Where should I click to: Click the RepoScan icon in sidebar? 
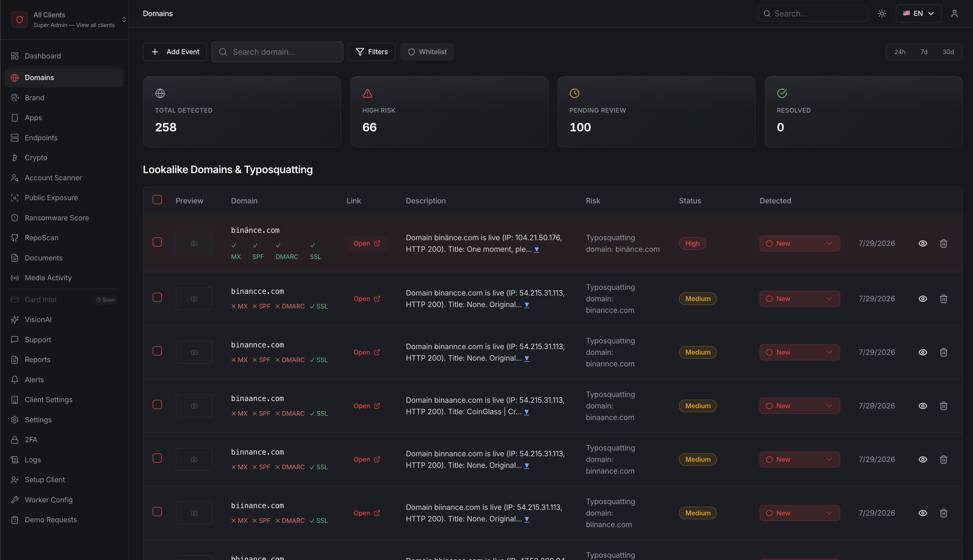click(x=15, y=238)
